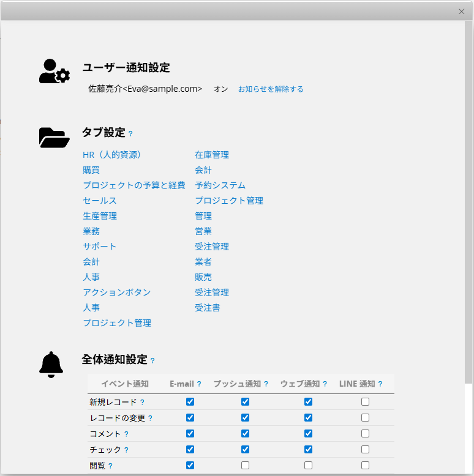474x476 pixels.
Task: Show help for the プッシュ通知 column
Action: [x=266, y=384]
